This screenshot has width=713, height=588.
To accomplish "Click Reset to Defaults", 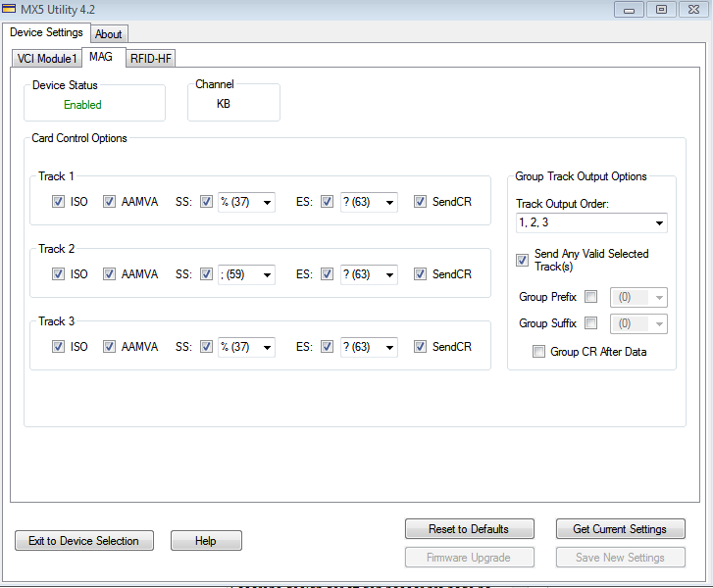I will point(469,529).
